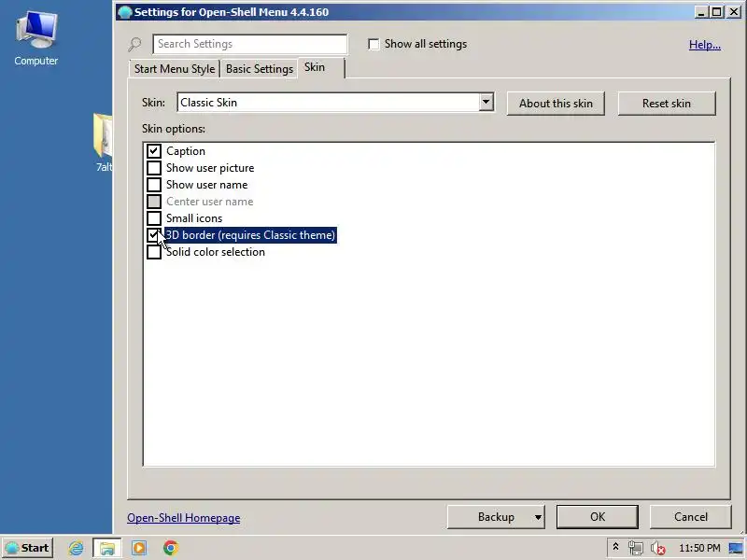Open the Start button on taskbar
This screenshot has width=747, height=560.
click(x=28, y=548)
